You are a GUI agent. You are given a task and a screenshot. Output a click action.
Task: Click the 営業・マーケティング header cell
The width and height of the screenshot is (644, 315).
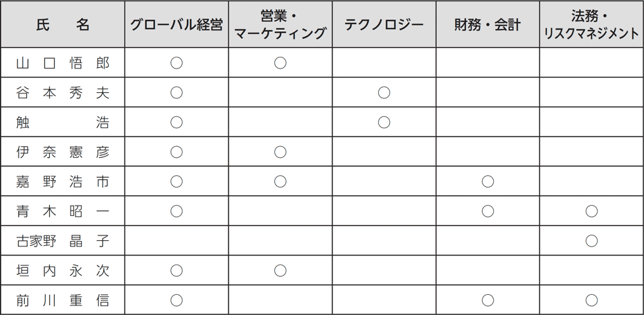click(x=280, y=25)
